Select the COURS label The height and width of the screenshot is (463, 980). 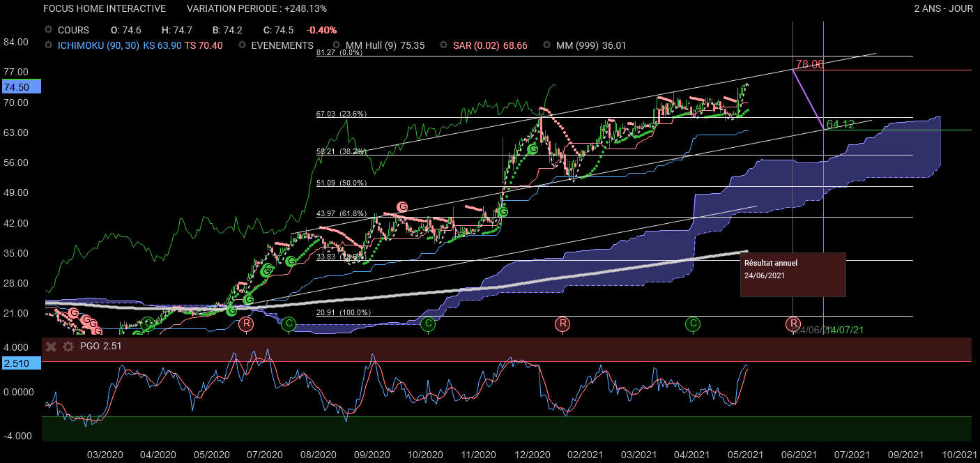(73, 30)
